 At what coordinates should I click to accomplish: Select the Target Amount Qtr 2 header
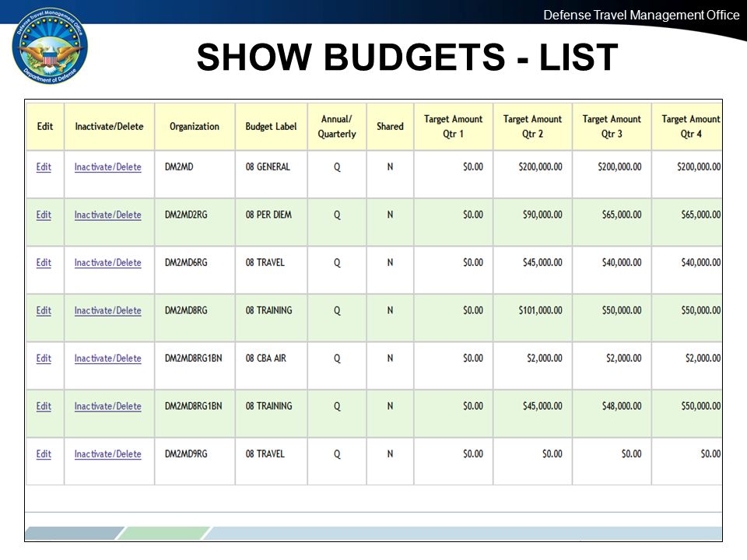click(x=532, y=127)
